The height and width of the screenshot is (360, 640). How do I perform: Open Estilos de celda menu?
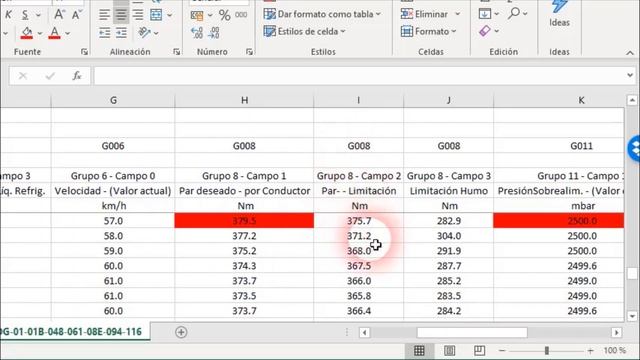pos(304,31)
